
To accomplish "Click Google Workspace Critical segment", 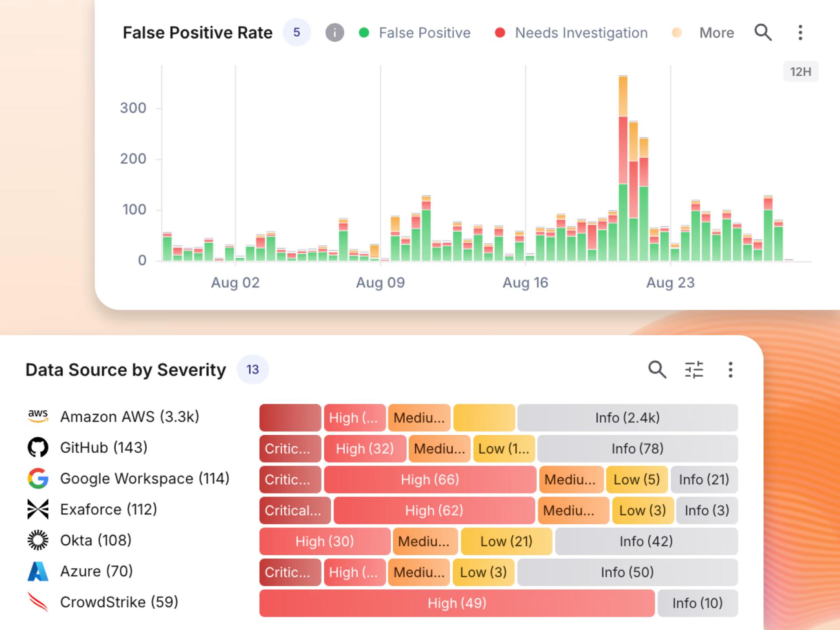I will [x=290, y=479].
